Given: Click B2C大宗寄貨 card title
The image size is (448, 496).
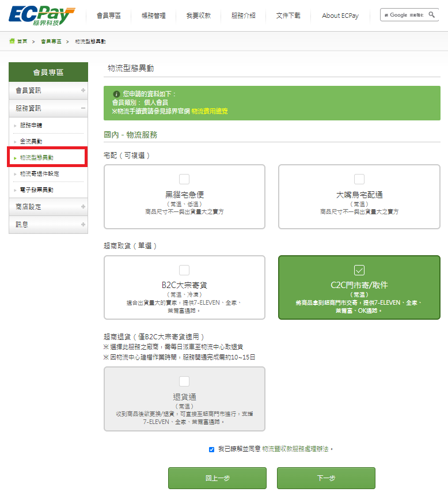Looking at the screenshot, I should (184, 285).
